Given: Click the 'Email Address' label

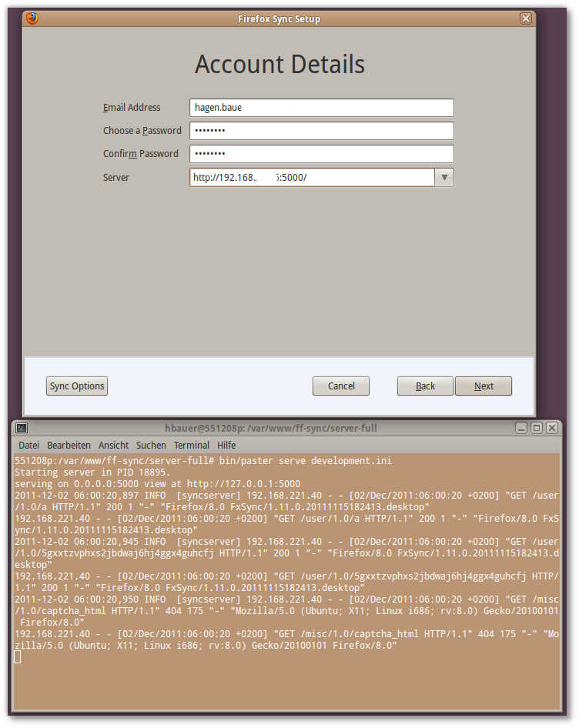Looking at the screenshot, I should pyautogui.click(x=132, y=108).
